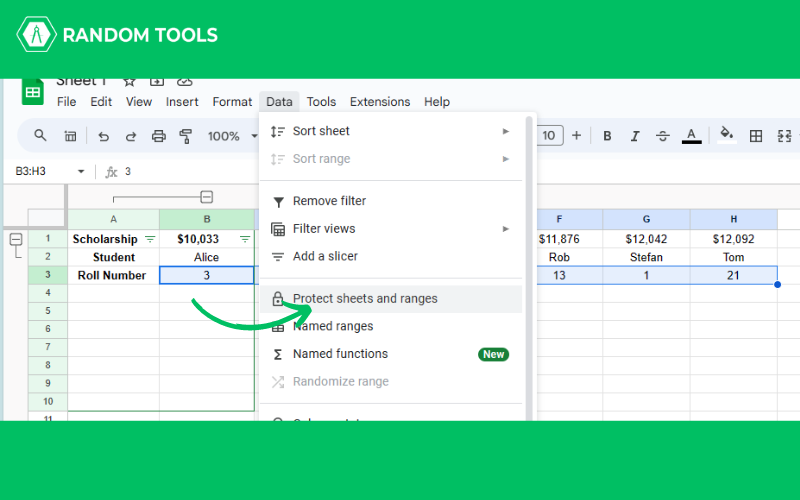Toggle italic formatting icon
800x500 pixels.
pyautogui.click(x=635, y=136)
